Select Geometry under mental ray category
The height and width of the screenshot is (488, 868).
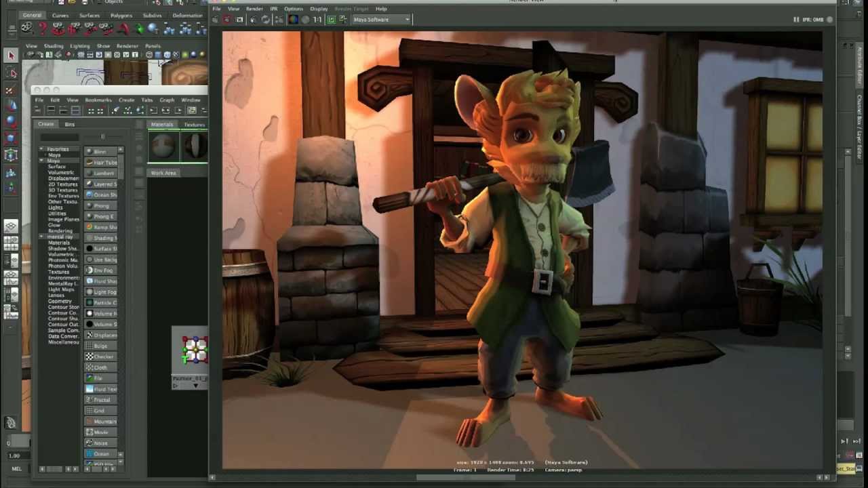(60, 301)
